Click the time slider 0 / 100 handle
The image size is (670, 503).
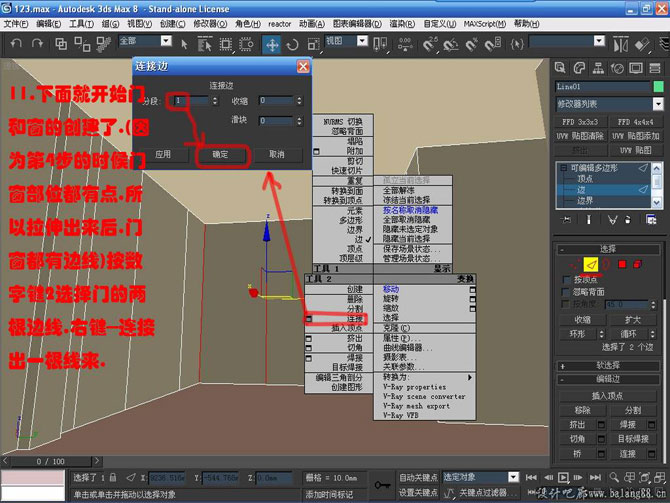pyautogui.click(x=51, y=462)
